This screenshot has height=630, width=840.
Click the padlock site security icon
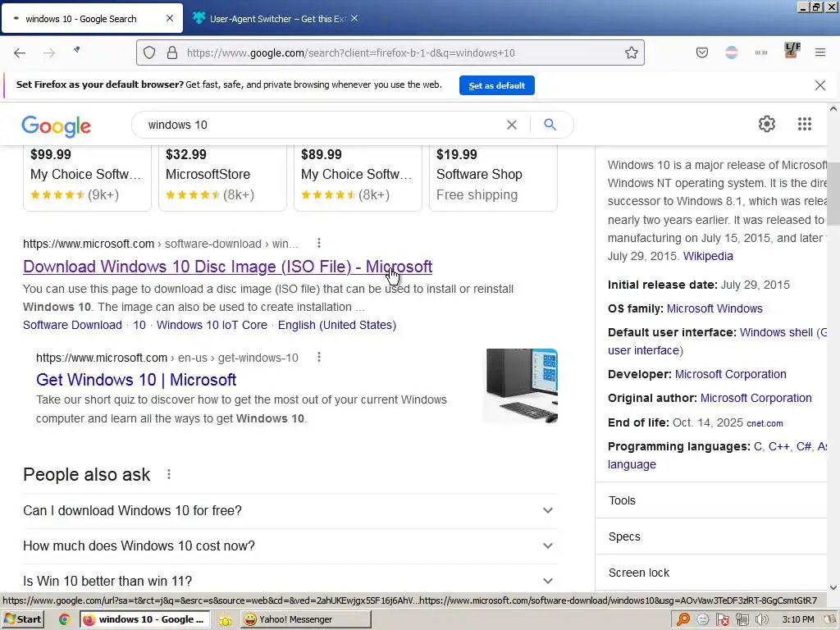[172, 52]
